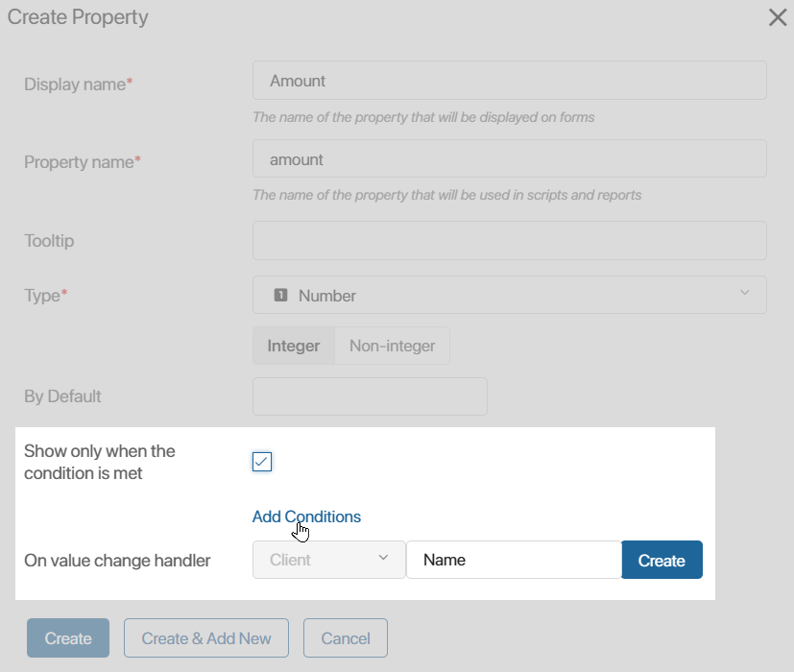
Task: Select the Integer option
Action: click(x=294, y=346)
